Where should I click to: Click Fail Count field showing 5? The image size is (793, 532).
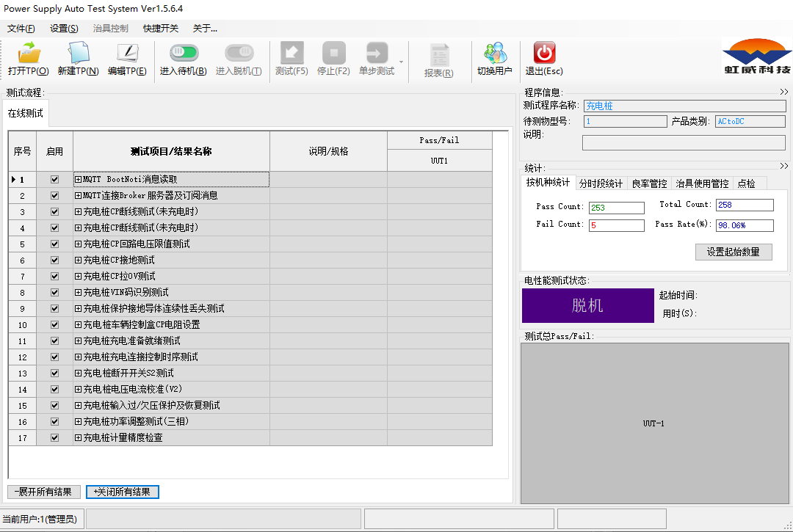click(x=617, y=225)
